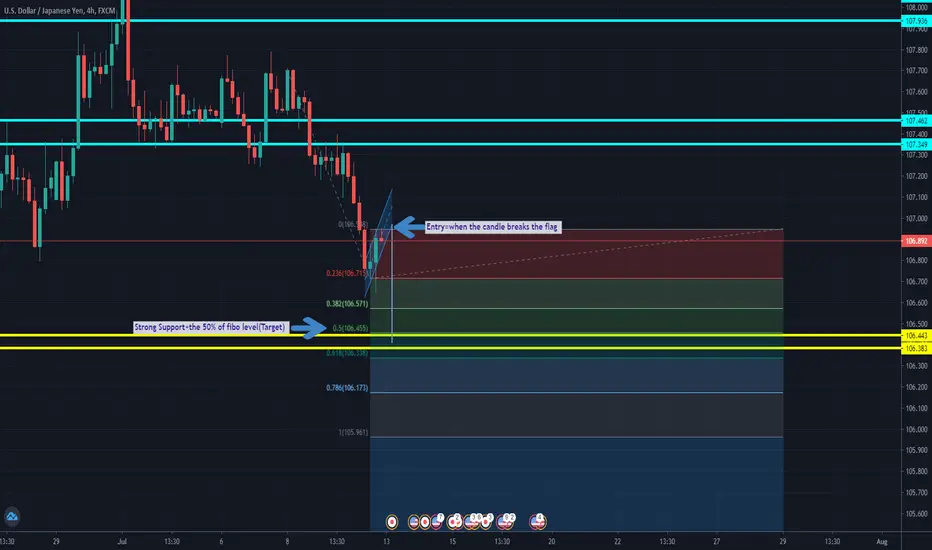Open the US flag event marker with badge 7
Screen dimensions: 932x550
pos(436,522)
